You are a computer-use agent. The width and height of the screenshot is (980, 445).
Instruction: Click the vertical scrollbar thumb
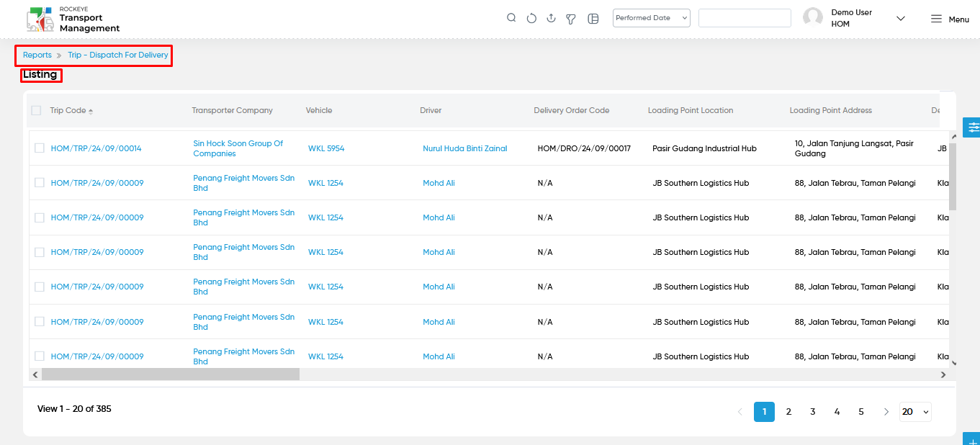[x=953, y=176]
